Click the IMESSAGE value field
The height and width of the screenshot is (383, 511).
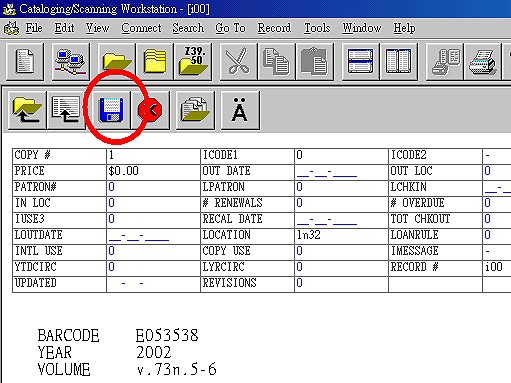tap(497, 252)
